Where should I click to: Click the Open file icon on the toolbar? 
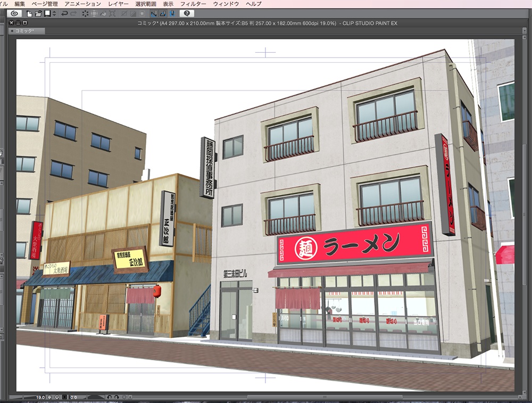point(39,15)
